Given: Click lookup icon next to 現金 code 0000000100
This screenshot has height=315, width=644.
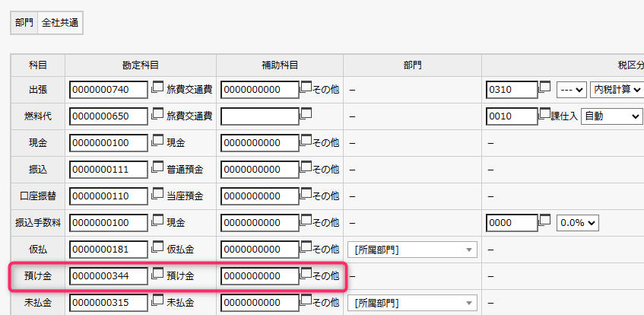Looking at the screenshot, I should (x=157, y=141).
